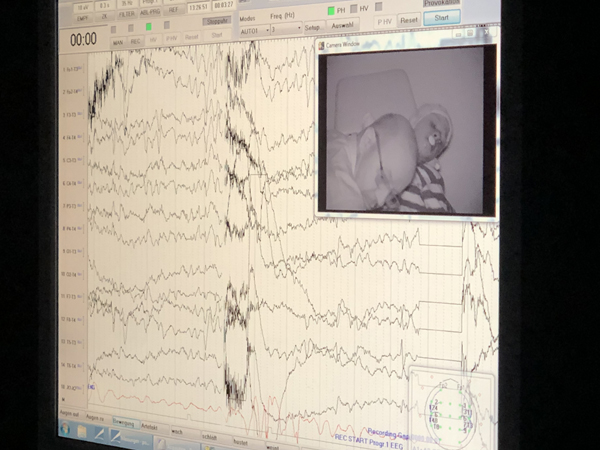The image size is (600, 450).
Task: Click channel 12 label in the EEG montage
Action: (73, 319)
